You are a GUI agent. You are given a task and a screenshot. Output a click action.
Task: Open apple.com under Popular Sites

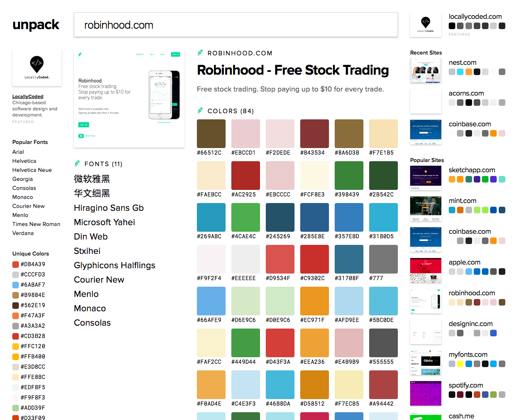pos(464,262)
